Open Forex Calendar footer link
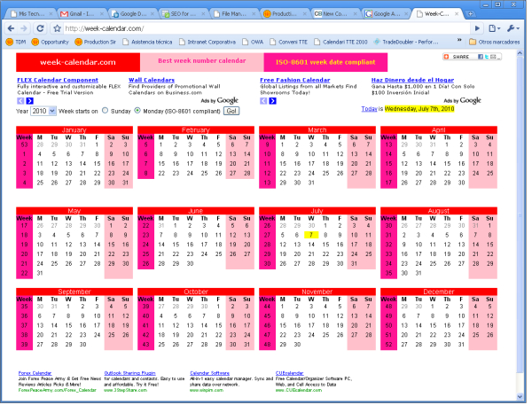The image size is (532, 405). point(35,373)
